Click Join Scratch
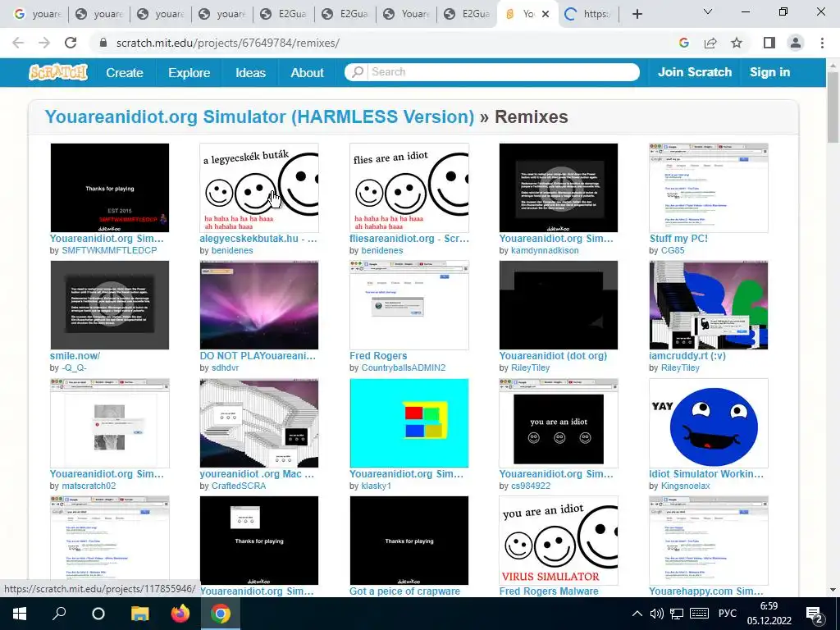 pos(695,72)
